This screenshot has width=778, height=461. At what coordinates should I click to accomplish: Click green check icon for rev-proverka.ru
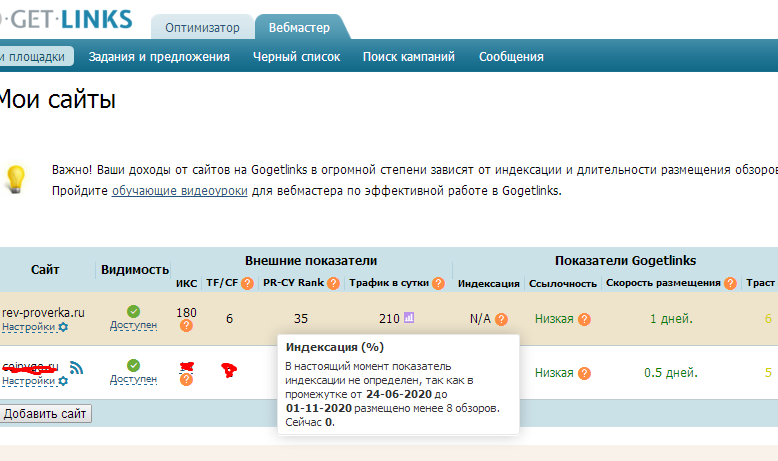click(133, 311)
